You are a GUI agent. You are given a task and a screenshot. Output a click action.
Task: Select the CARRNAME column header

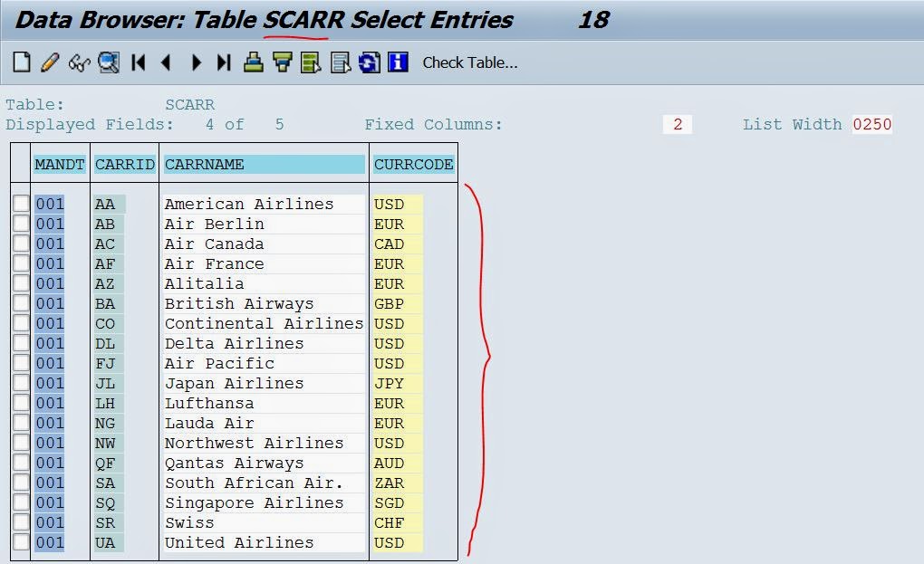263,164
